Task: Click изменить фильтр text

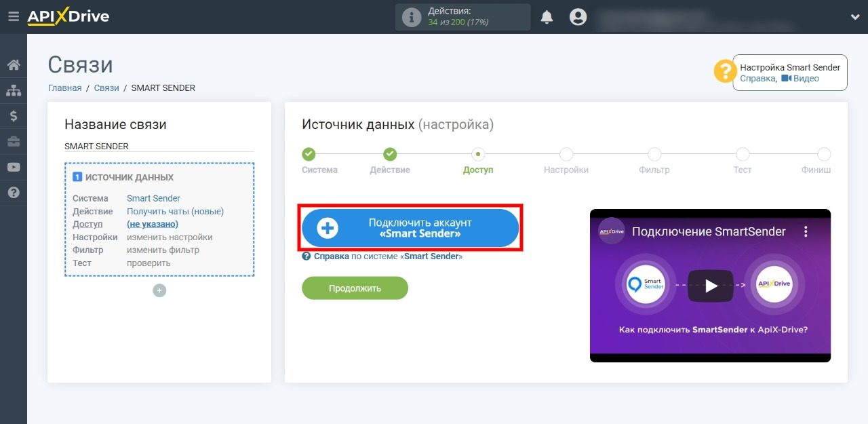Action: click(163, 250)
